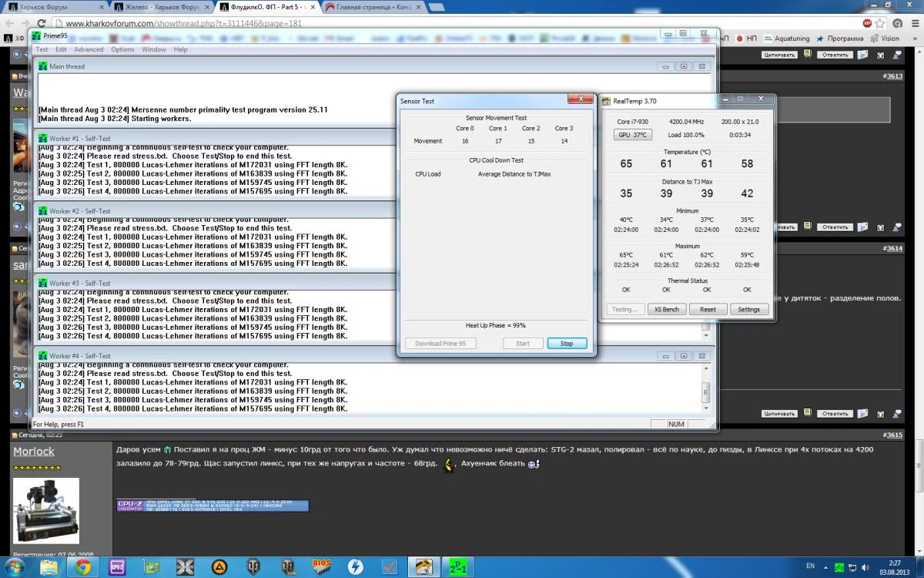Open the Vision bookmark

tap(885, 38)
